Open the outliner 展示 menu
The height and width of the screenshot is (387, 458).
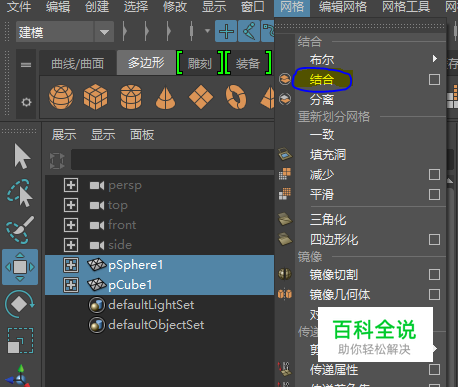[x=64, y=135]
